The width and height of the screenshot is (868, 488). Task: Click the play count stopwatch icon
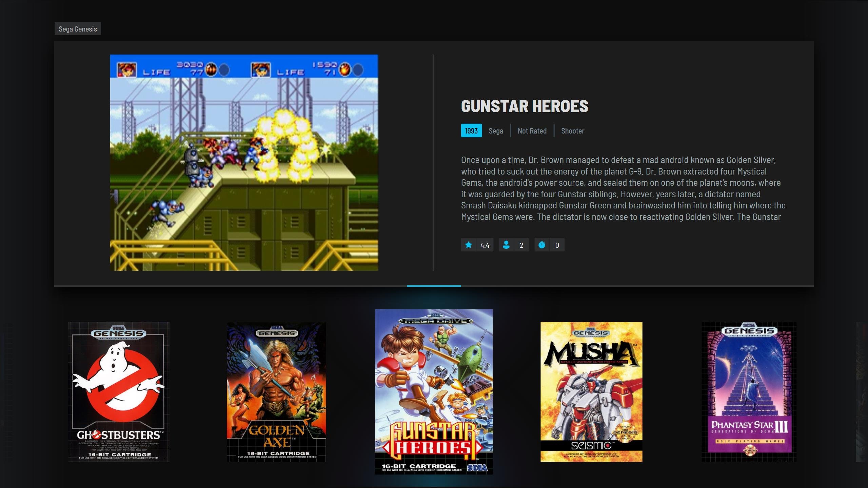(x=542, y=245)
